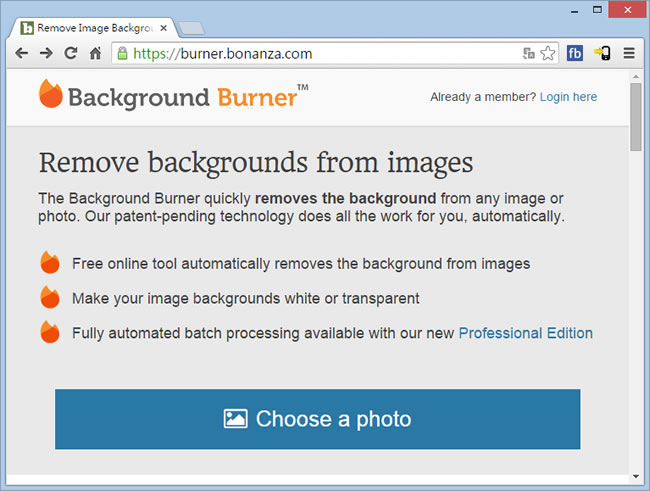
Task: Go back with the browser back arrow
Action: (22, 53)
